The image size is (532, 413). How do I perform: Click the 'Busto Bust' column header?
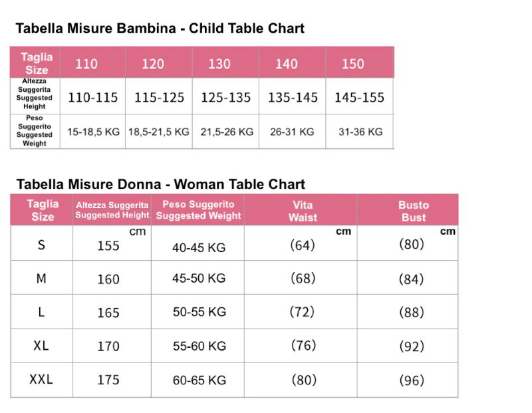click(x=414, y=211)
